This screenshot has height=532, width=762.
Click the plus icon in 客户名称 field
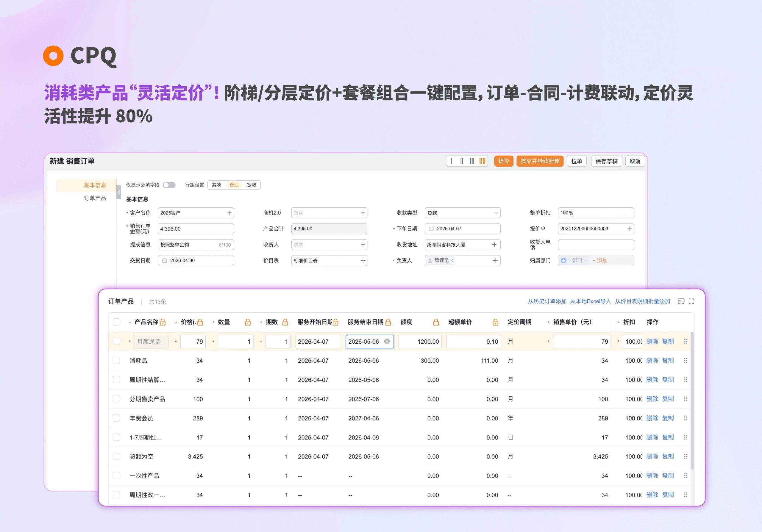pyautogui.click(x=230, y=213)
